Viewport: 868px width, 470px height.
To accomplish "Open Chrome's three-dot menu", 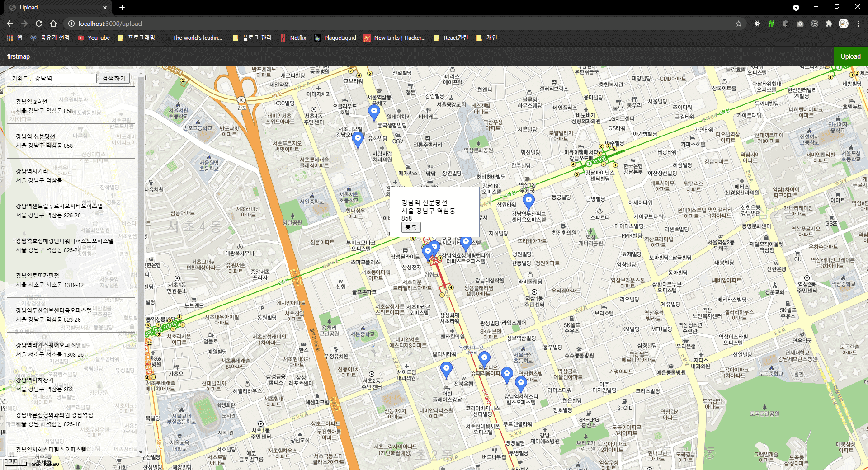I will coord(858,23).
